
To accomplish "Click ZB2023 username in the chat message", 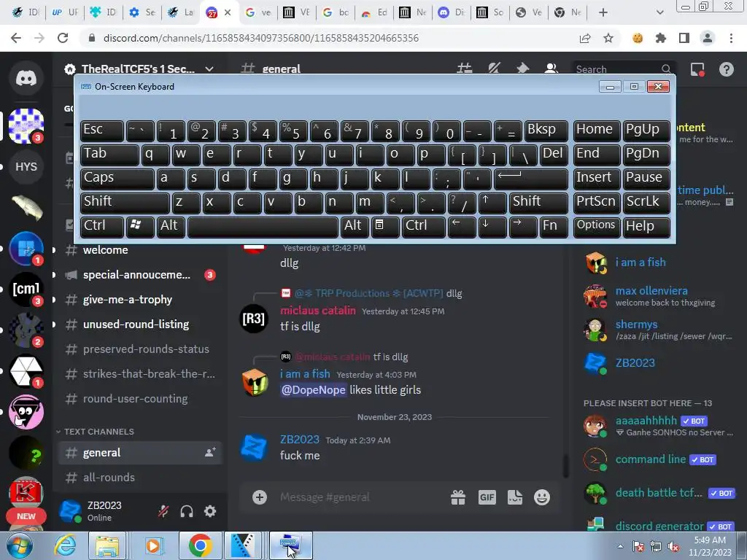I will [x=299, y=440].
